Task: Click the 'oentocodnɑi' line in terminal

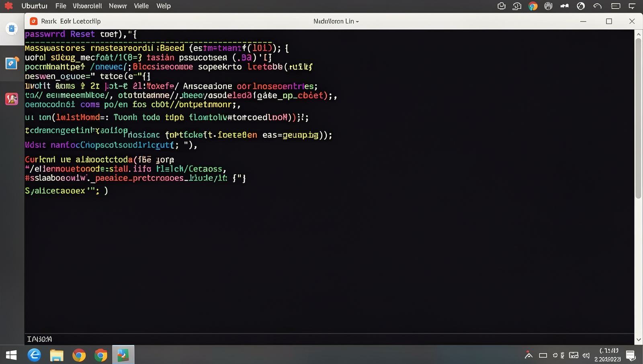Action: [x=133, y=104]
